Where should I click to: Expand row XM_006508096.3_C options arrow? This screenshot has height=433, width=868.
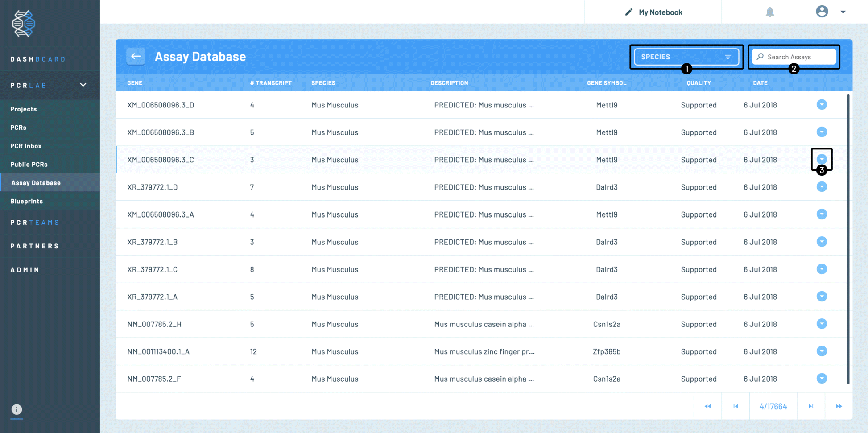[x=822, y=159]
